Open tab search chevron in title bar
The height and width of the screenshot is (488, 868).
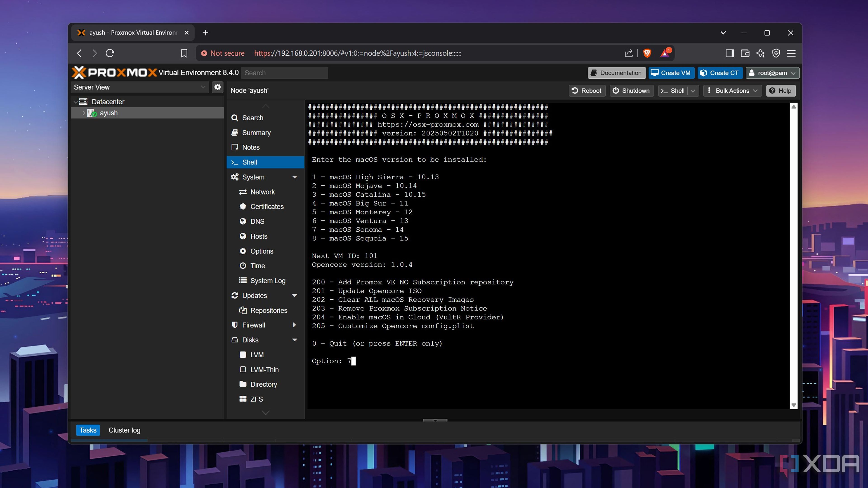723,33
